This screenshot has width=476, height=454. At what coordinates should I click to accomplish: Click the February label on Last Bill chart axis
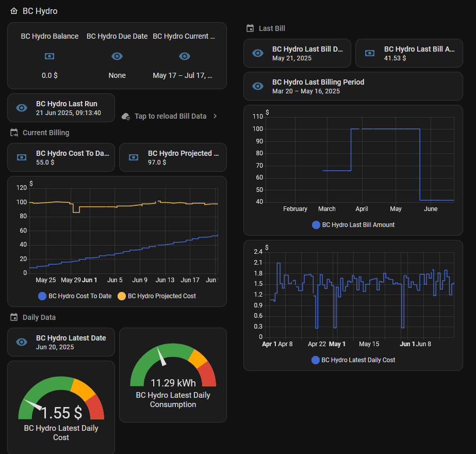click(x=295, y=209)
